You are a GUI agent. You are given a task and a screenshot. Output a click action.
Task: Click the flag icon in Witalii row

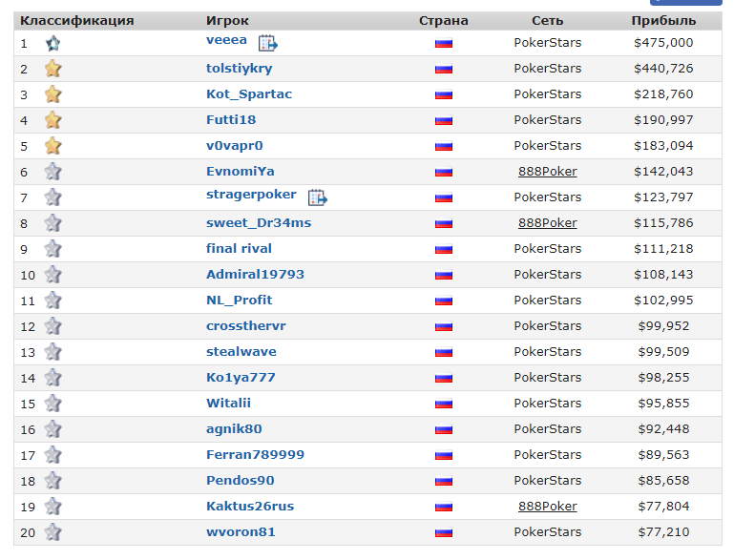click(443, 404)
